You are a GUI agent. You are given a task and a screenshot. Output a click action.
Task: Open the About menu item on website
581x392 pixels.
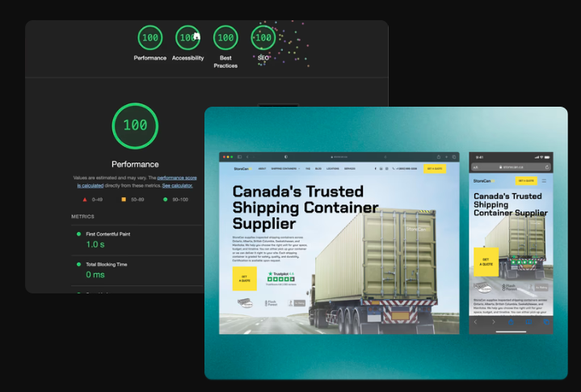(262, 169)
